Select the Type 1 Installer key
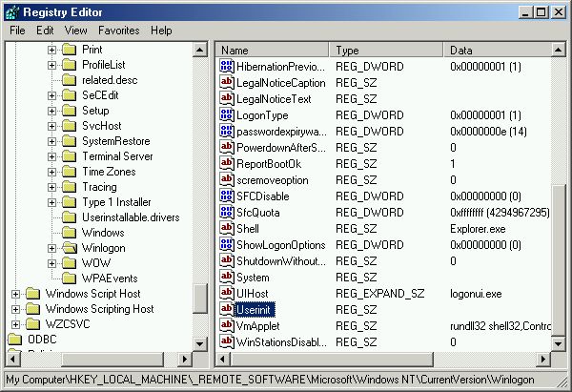 coord(116,202)
